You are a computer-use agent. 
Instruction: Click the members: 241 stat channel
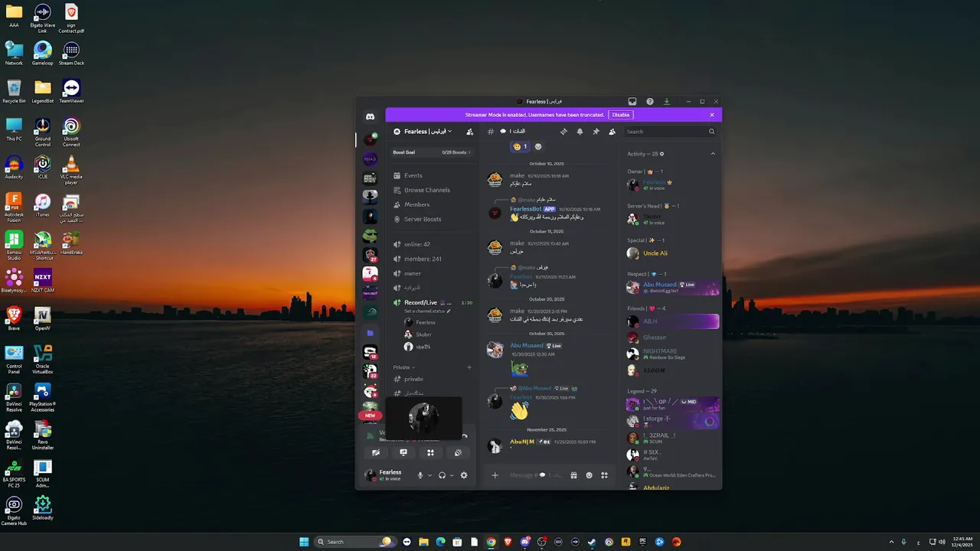[x=431, y=259]
